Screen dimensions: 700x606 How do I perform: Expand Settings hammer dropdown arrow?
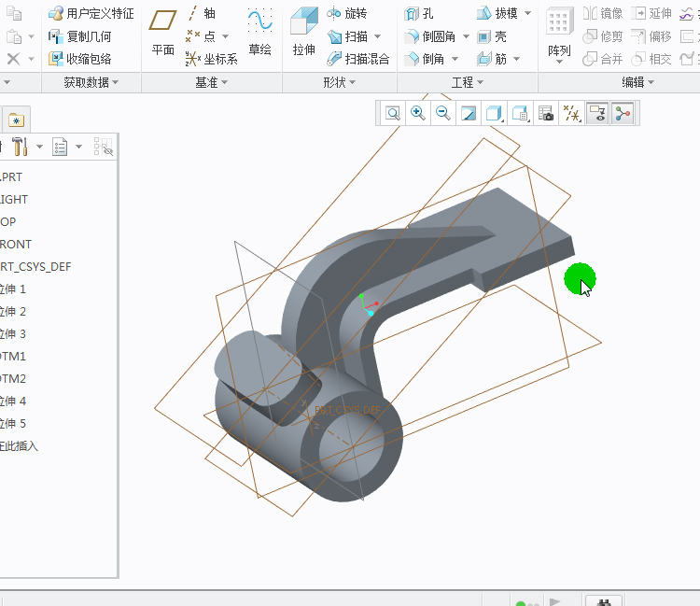click(x=39, y=147)
